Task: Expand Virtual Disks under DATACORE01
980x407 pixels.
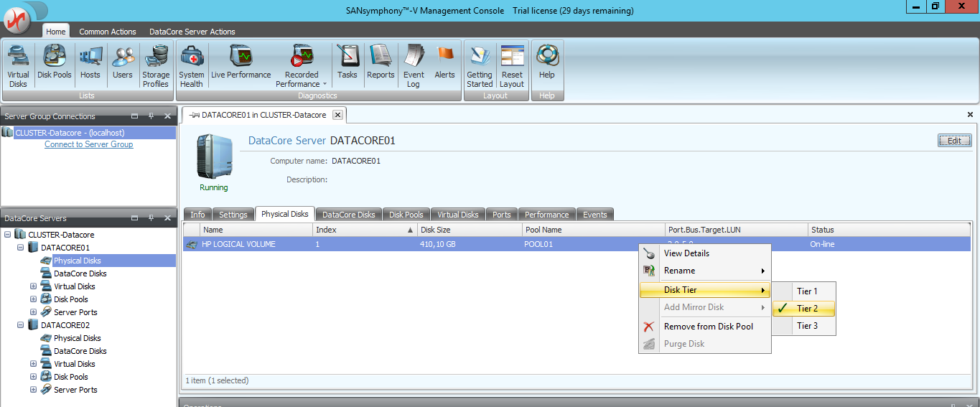Action: pos(34,286)
